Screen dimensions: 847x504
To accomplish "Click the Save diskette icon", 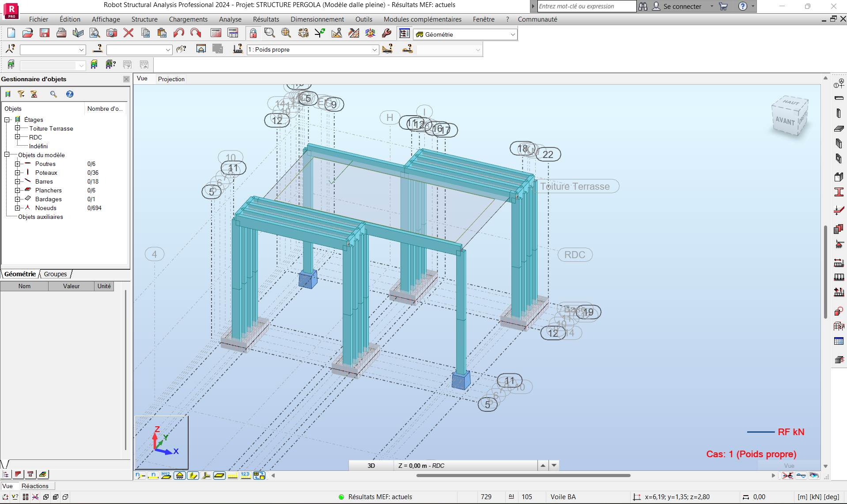I will tap(45, 33).
